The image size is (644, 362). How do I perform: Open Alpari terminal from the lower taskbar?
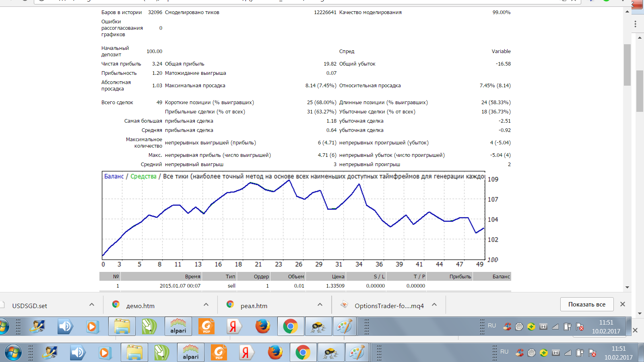coord(191,352)
